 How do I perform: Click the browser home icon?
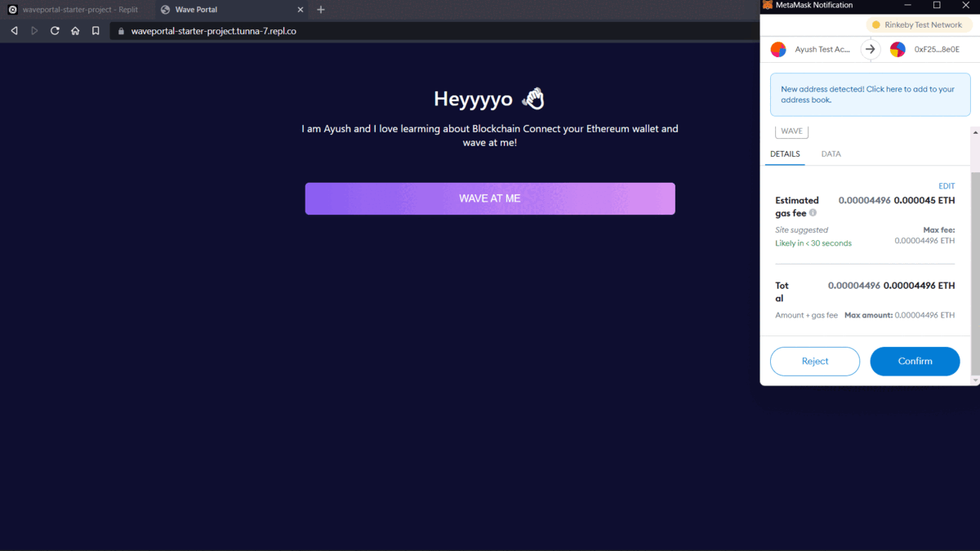pos(74,30)
